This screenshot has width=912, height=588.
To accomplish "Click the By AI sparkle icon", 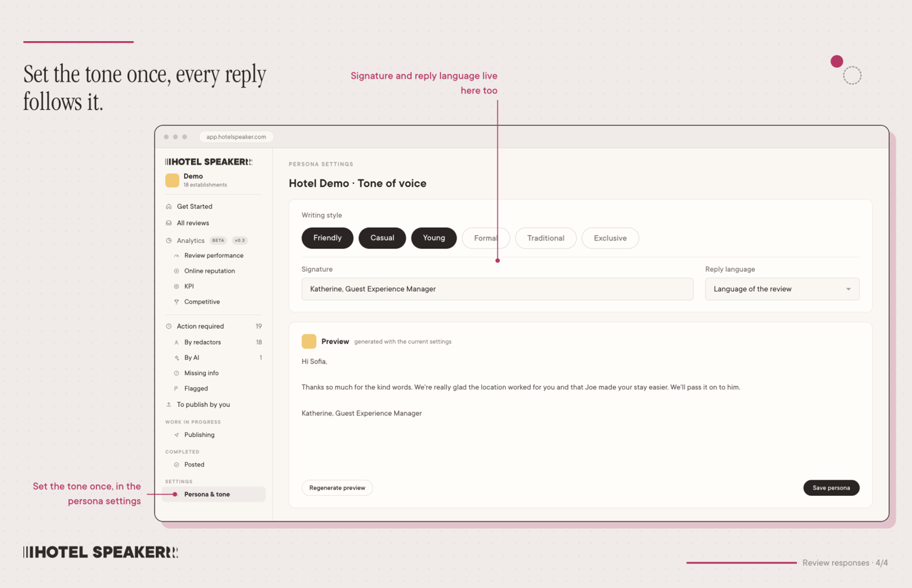I will click(177, 358).
